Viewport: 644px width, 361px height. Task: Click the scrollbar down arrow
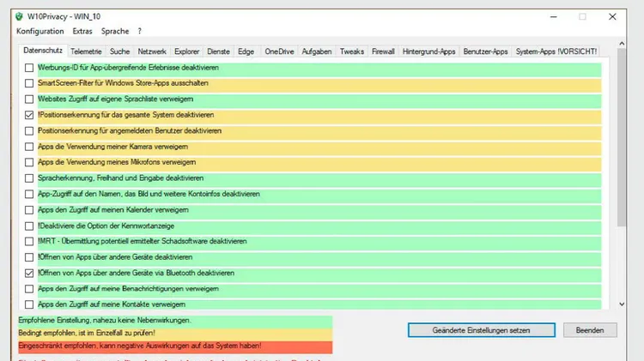pyautogui.click(x=622, y=304)
